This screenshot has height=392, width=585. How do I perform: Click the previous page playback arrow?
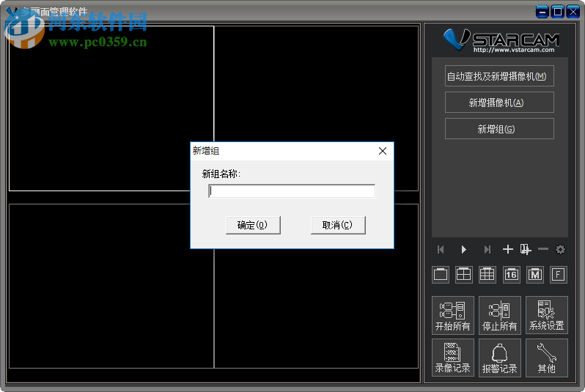pos(441,249)
